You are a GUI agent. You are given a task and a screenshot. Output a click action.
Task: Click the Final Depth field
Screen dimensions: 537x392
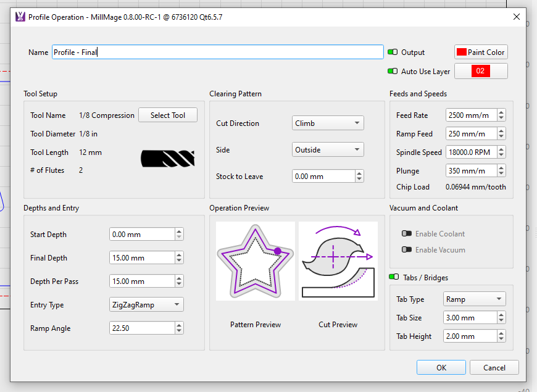[x=142, y=257]
